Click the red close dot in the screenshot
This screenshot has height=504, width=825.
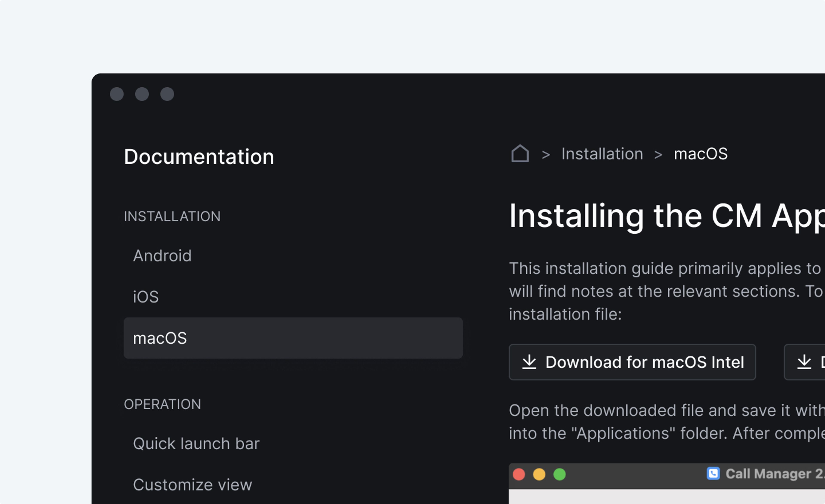click(x=519, y=474)
